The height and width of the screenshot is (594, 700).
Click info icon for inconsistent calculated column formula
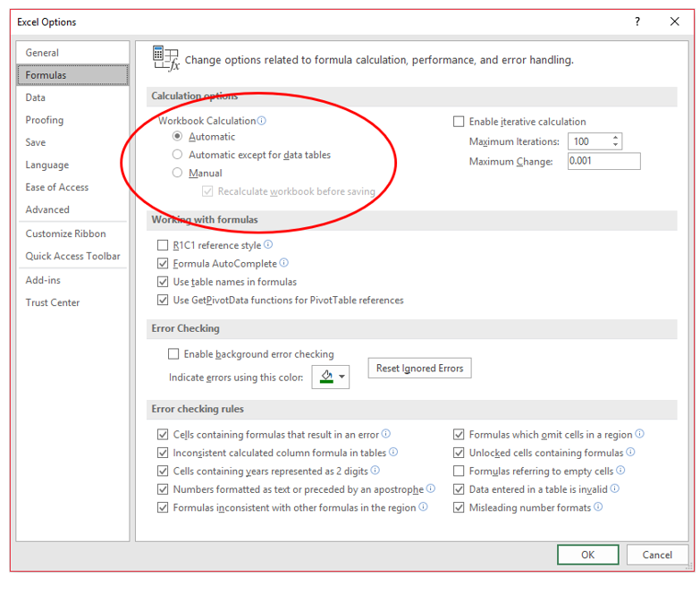393,452
